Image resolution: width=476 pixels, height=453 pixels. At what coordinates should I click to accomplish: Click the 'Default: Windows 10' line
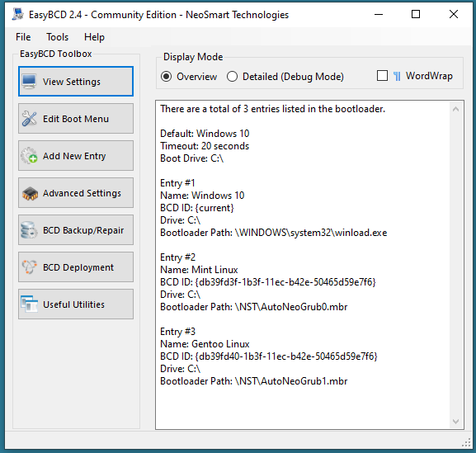coord(205,134)
